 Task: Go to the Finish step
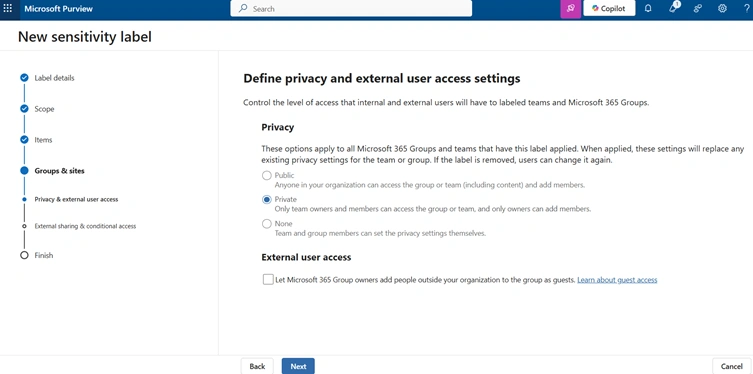[x=44, y=255]
